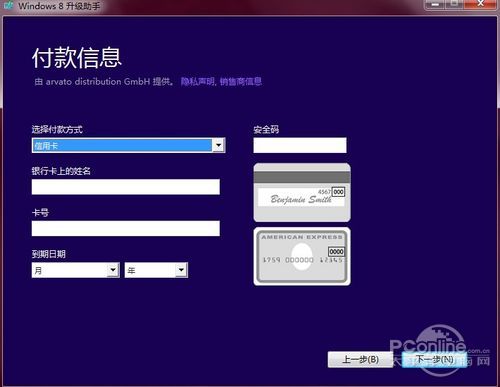This screenshot has width=500, height=387.
Task: Close the Windows 8 upgrade assistant window
Action: pyautogui.click(x=481, y=4)
